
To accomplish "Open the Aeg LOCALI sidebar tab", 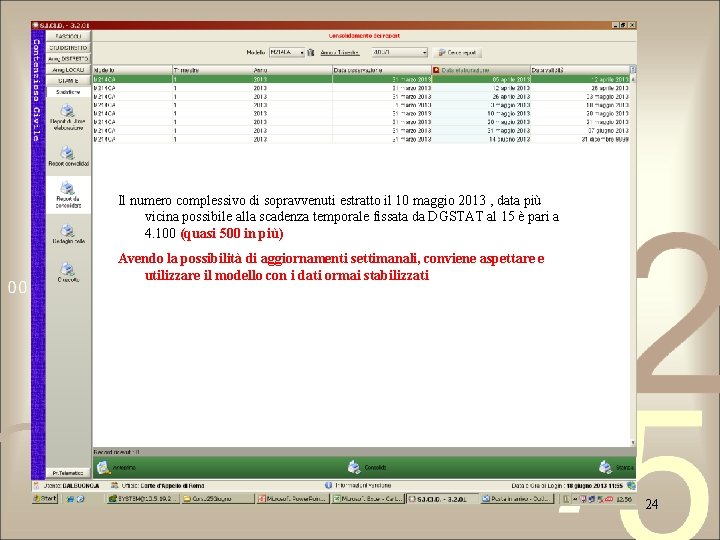I will tap(68, 70).
